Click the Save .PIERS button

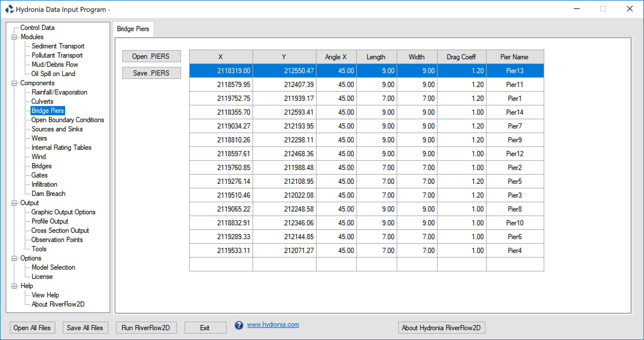click(152, 73)
